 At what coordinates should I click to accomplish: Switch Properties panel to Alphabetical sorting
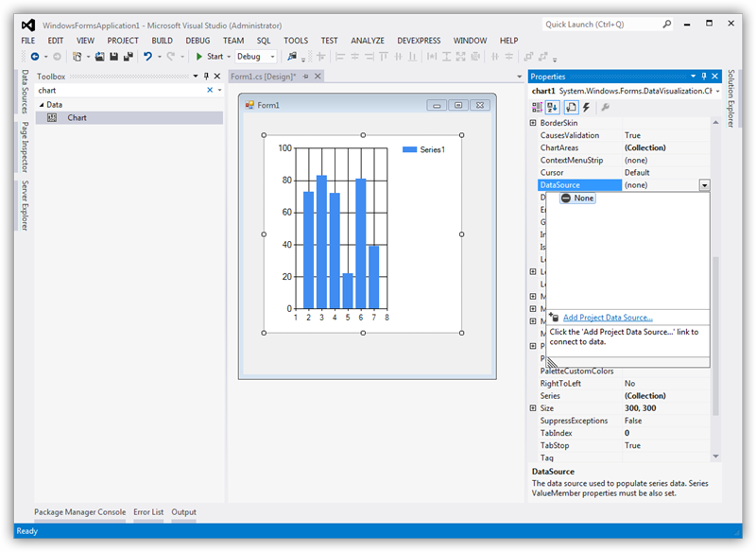point(551,107)
